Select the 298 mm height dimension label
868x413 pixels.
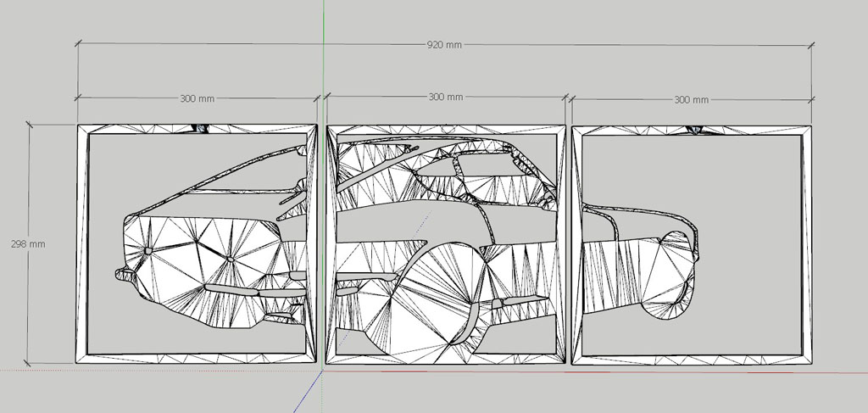click(28, 244)
